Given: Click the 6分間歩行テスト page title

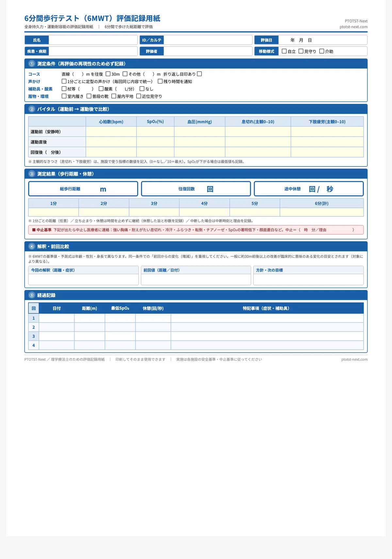Looking at the screenshot, I should coord(92,18).
